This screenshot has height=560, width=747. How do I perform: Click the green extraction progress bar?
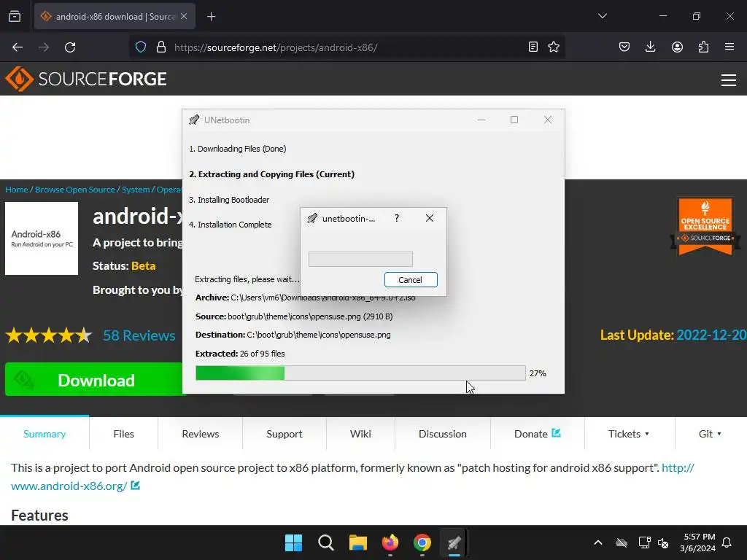360,373
